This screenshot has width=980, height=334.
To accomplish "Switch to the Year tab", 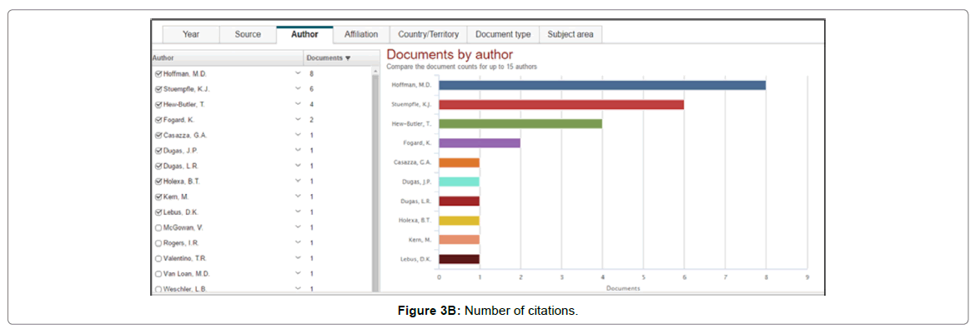I will [x=190, y=34].
